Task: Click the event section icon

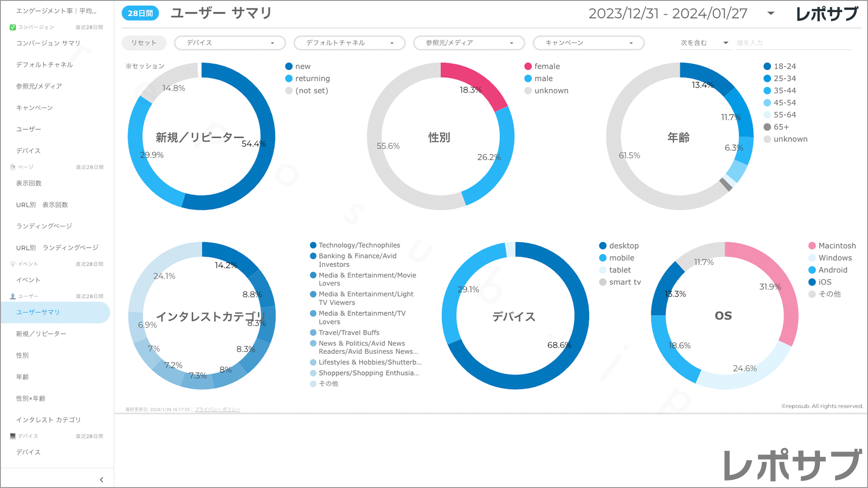Action: click(x=13, y=264)
